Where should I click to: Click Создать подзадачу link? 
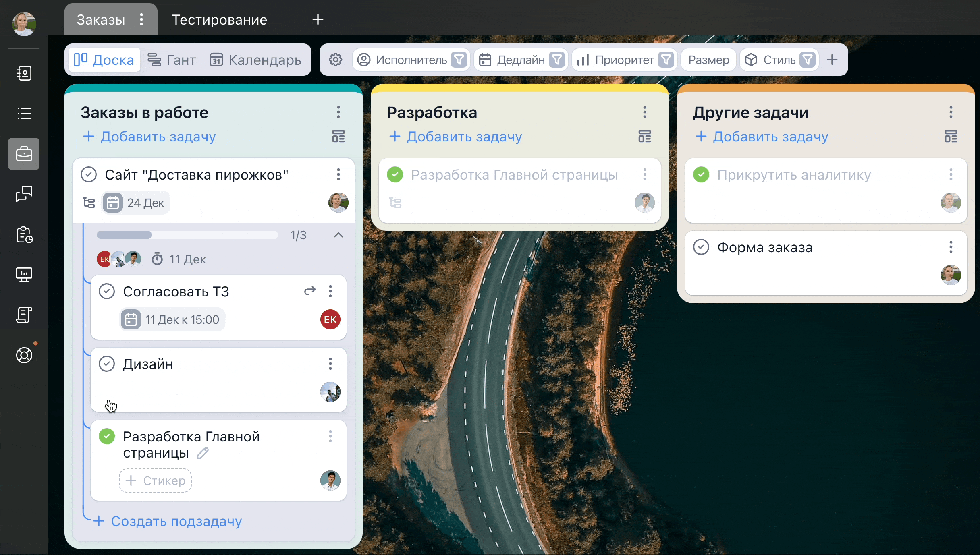(x=168, y=521)
